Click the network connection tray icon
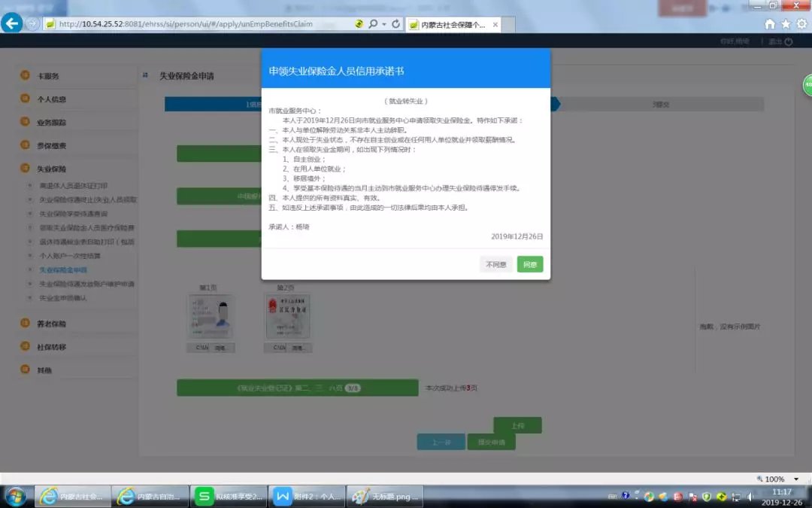 [x=736, y=497]
